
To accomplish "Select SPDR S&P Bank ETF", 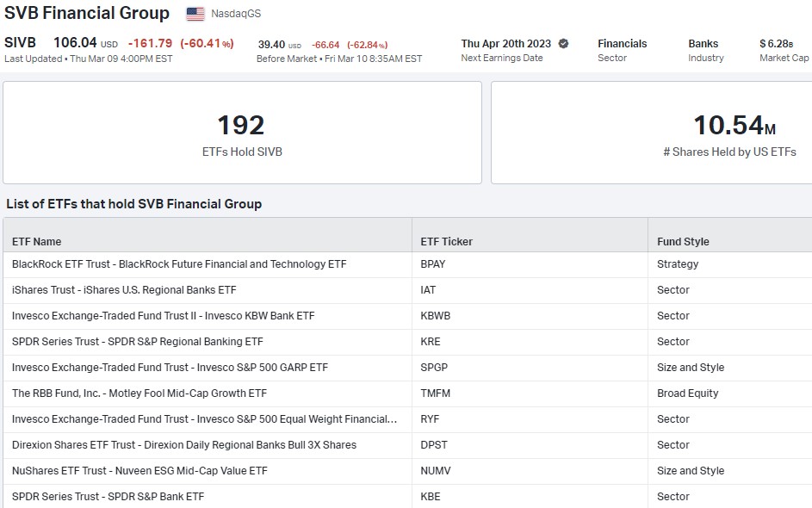I will (x=108, y=497).
